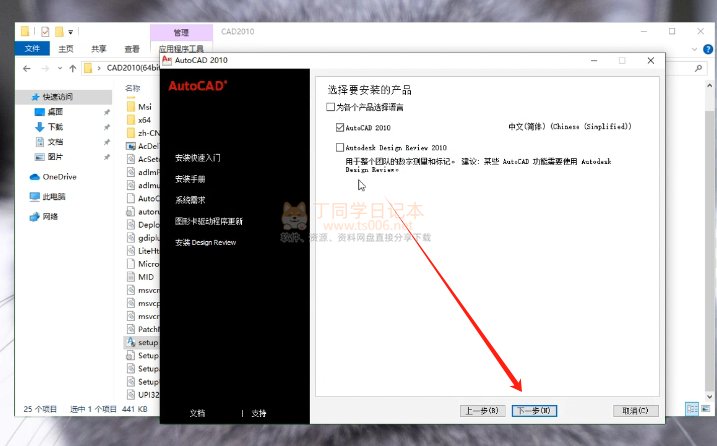Click the 名称 column header
This screenshot has height=446, width=717.
133,88
